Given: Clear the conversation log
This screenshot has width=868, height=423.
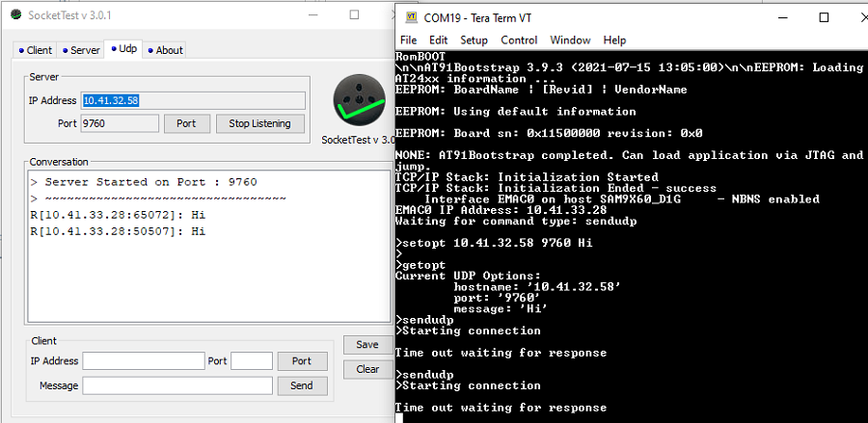Looking at the screenshot, I should coord(366,369).
